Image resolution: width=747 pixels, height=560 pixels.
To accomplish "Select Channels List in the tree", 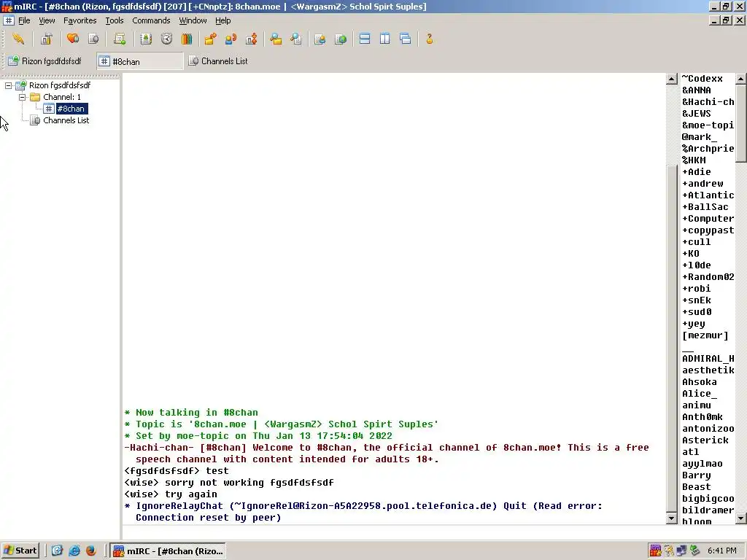I will (66, 120).
